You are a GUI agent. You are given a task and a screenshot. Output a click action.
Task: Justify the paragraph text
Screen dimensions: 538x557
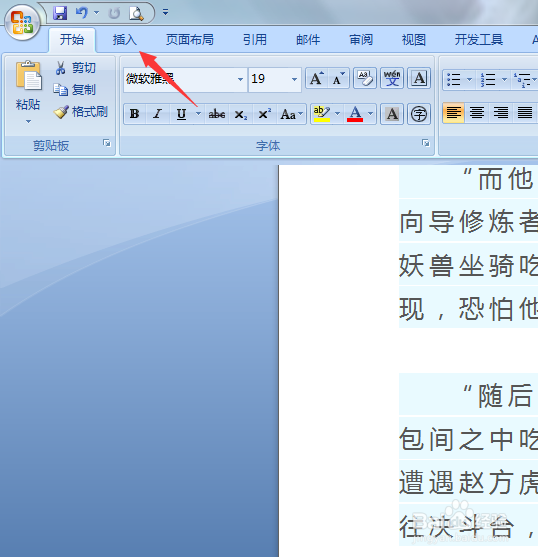[525, 113]
